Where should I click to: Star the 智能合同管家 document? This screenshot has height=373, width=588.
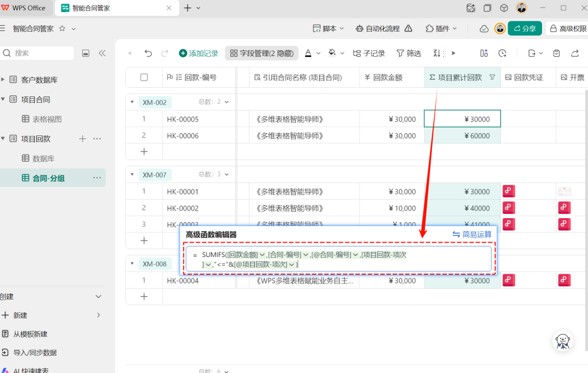click(62, 29)
